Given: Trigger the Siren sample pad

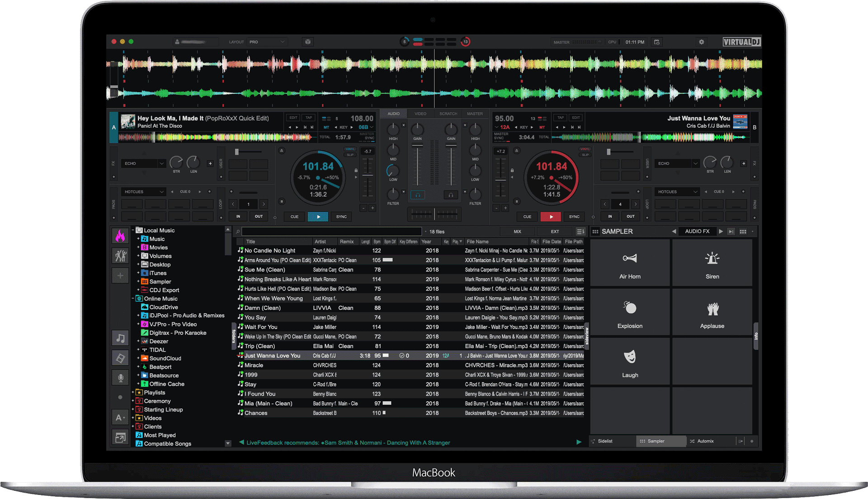Looking at the screenshot, I should point(712,263).
